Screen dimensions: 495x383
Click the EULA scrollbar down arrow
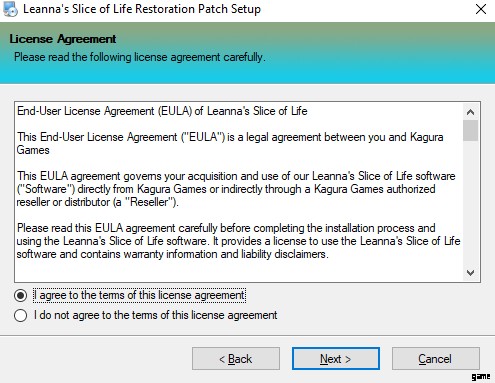[x=470, y=273]
